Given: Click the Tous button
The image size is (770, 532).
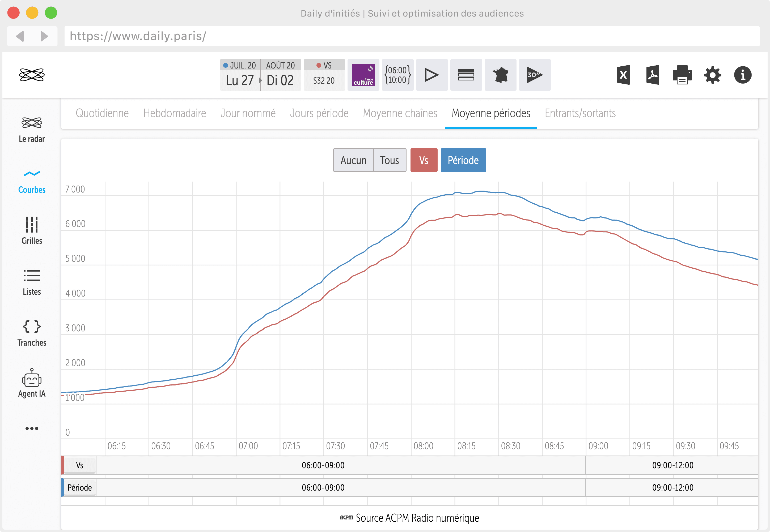Looking at the screenshot, I should tap(390, 160).
